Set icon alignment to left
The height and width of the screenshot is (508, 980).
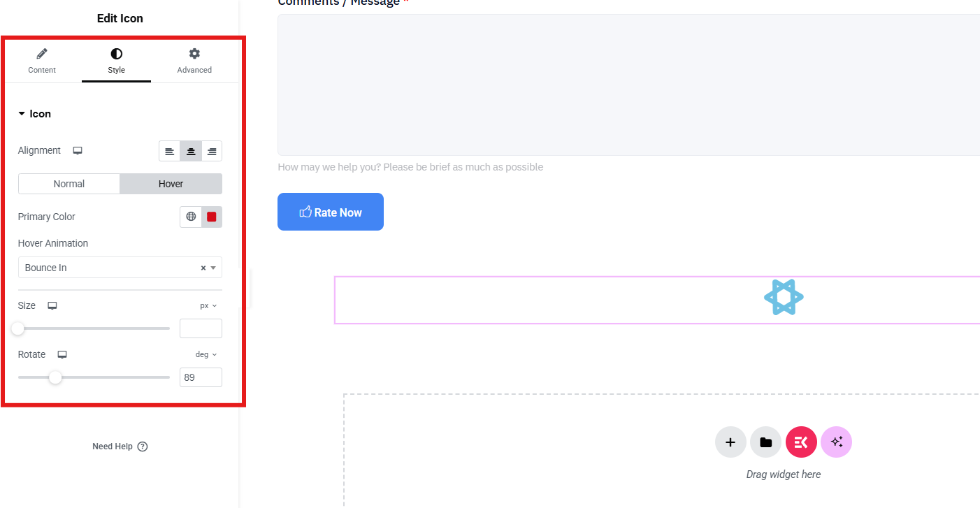coord(169,151)
